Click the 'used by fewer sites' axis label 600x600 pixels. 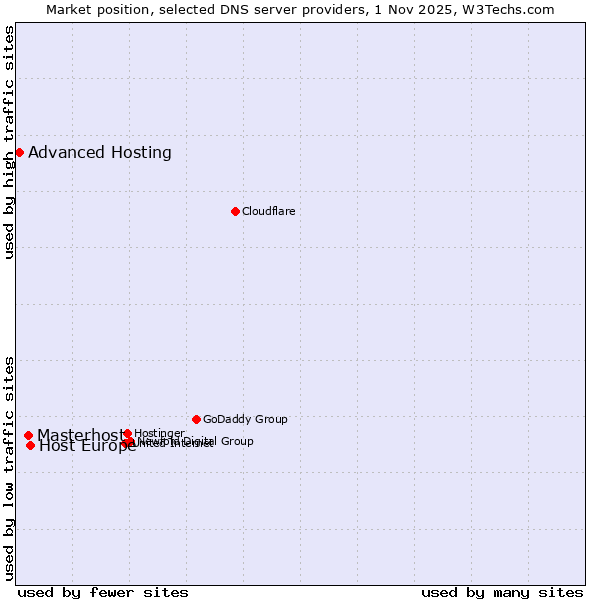[103, 592]
